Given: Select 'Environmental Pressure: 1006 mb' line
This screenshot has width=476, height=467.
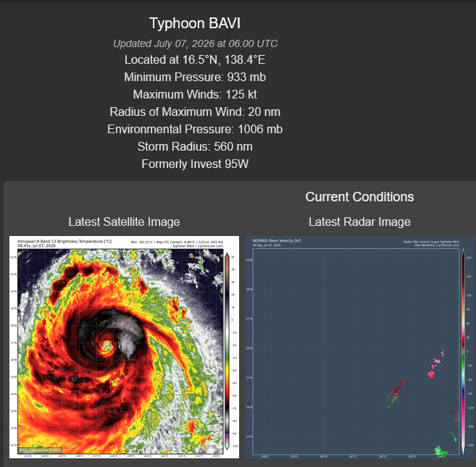Looking at the screenshot, I should 195,130.
